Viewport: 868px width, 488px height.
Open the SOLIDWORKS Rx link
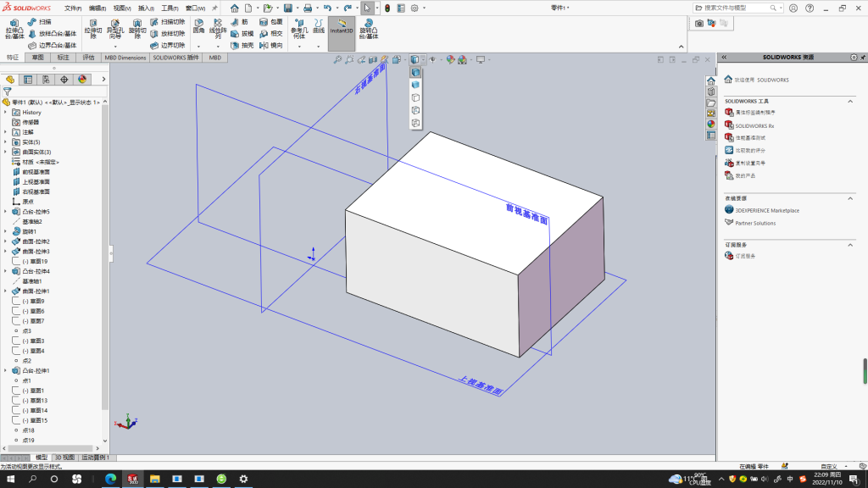754,126
